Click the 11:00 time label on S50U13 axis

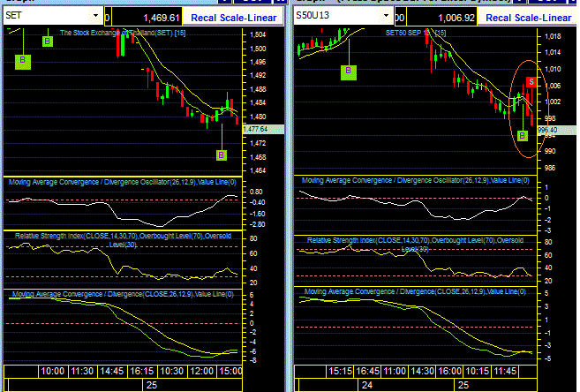pyautogui.click(x=395, y=371)
